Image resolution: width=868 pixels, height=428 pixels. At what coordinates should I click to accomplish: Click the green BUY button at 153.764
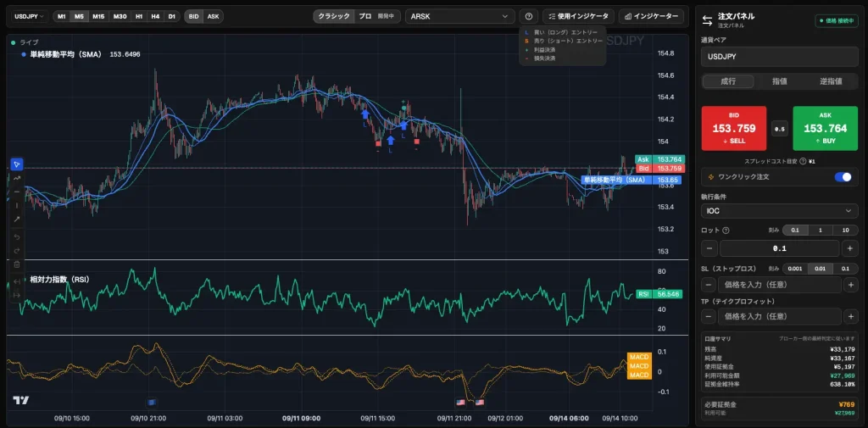[x=826, y=129]
